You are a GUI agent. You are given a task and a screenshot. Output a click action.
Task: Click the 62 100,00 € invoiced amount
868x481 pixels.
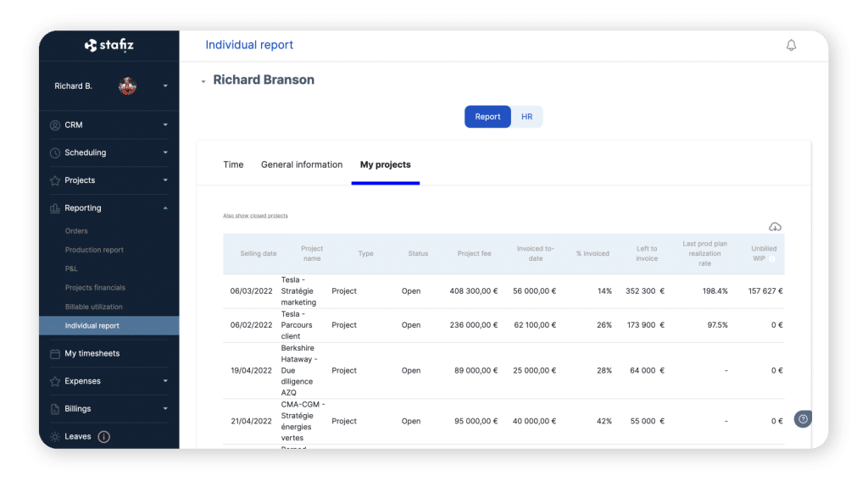535,325
